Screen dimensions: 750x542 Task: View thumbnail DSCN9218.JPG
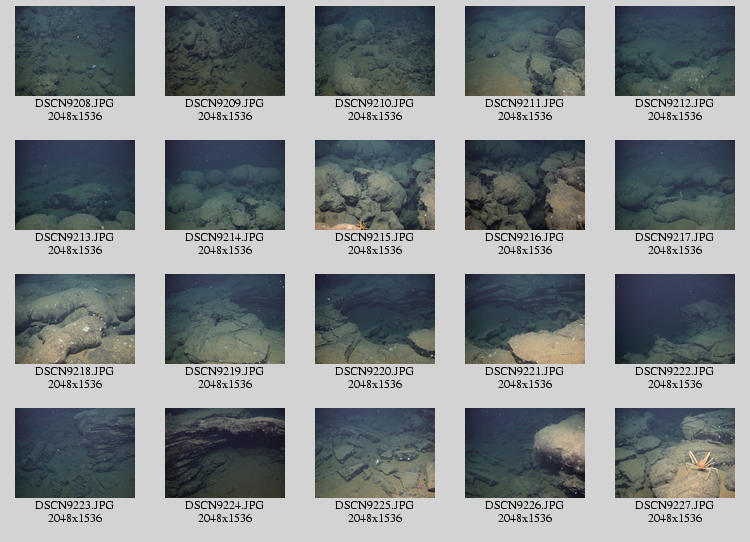75,319
